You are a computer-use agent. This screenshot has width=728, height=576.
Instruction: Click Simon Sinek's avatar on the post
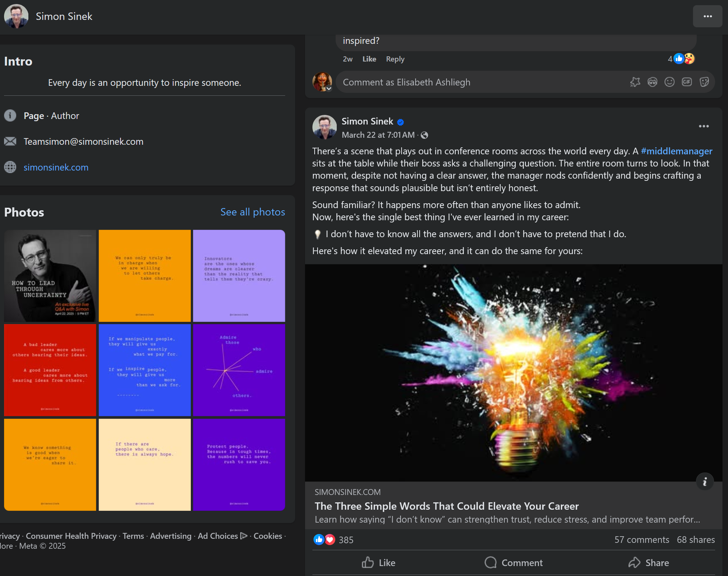(325, 127)
